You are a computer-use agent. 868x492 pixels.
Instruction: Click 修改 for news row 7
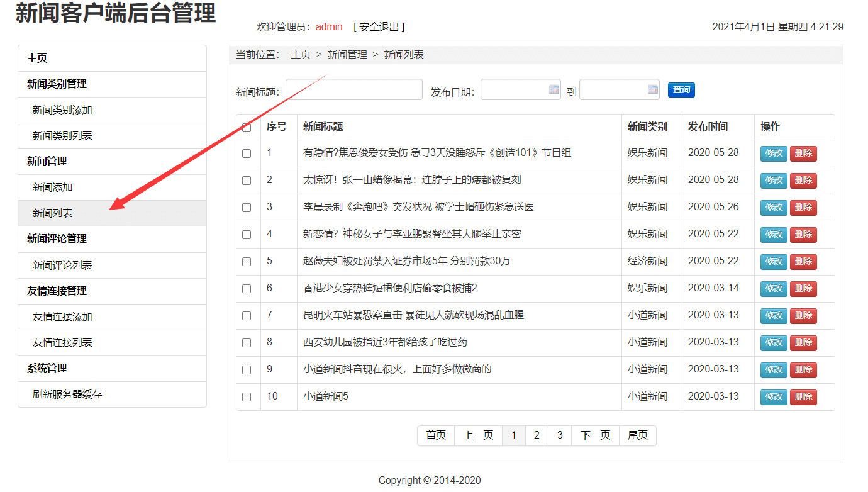(x=774, y=316)
